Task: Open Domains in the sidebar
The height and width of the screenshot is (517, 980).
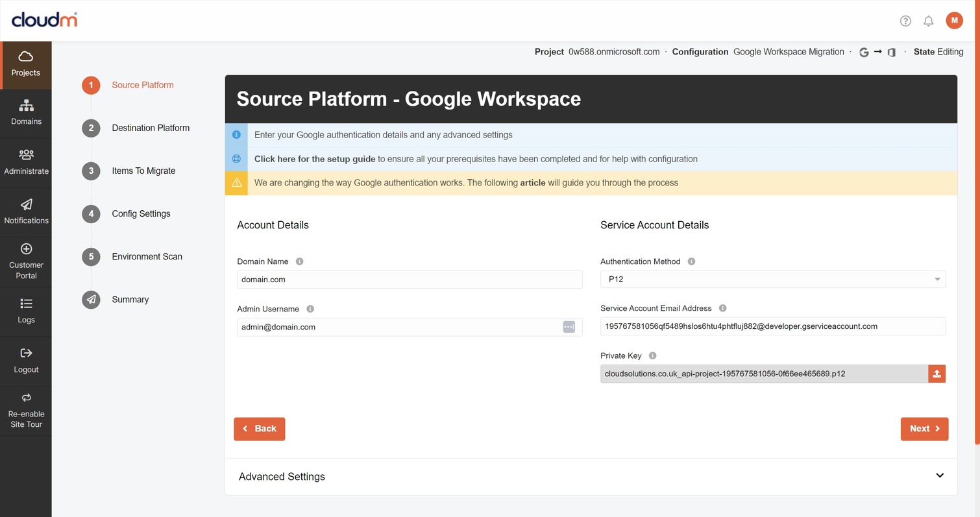Action: (x=26, y=114)
